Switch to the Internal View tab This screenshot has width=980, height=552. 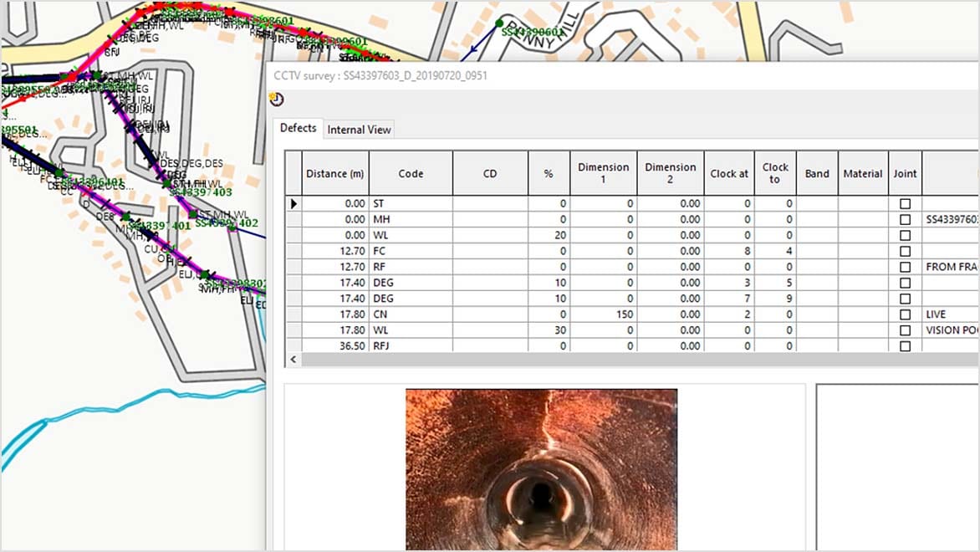360,129
